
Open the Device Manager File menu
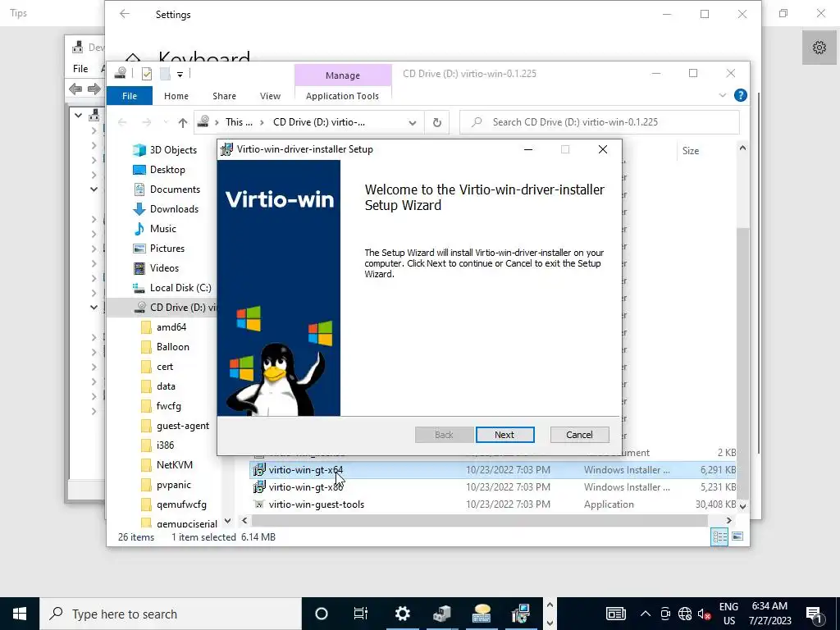point(80,69)
